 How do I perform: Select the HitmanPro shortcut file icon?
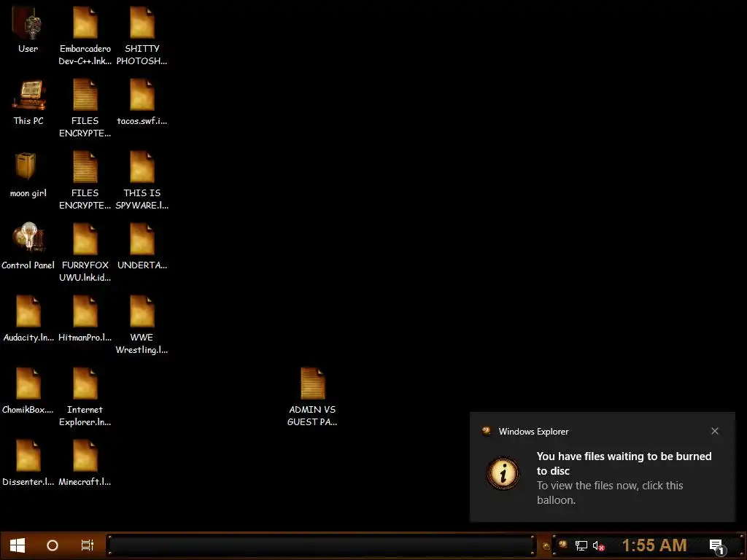[x=85, y=319]
